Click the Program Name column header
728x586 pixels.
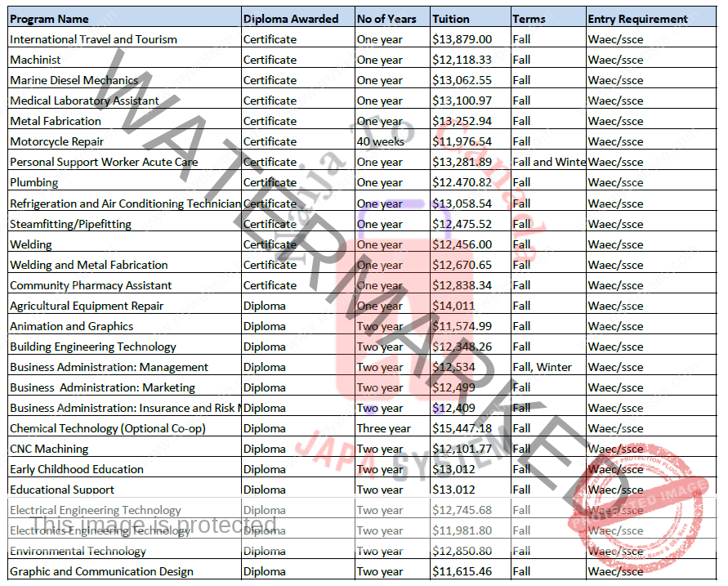50,19
